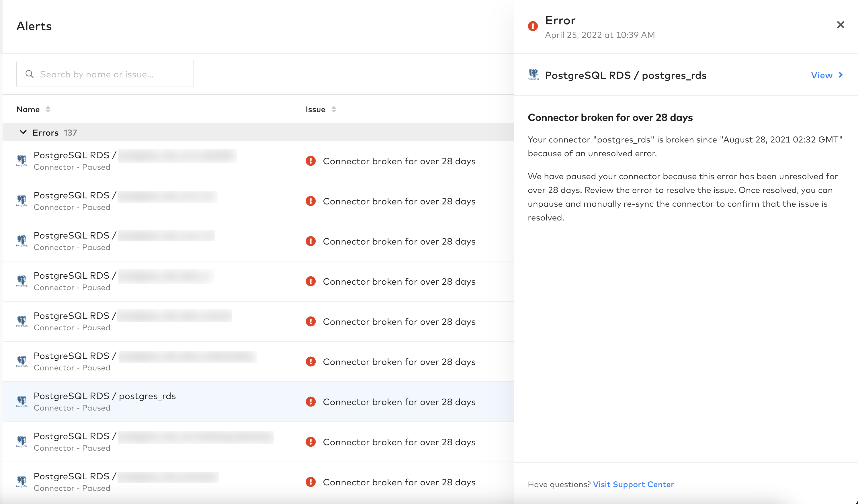This screenshot has width=858, height=504.
Task: Click error icon in second alert row
Action: click(x=310, y=201)
